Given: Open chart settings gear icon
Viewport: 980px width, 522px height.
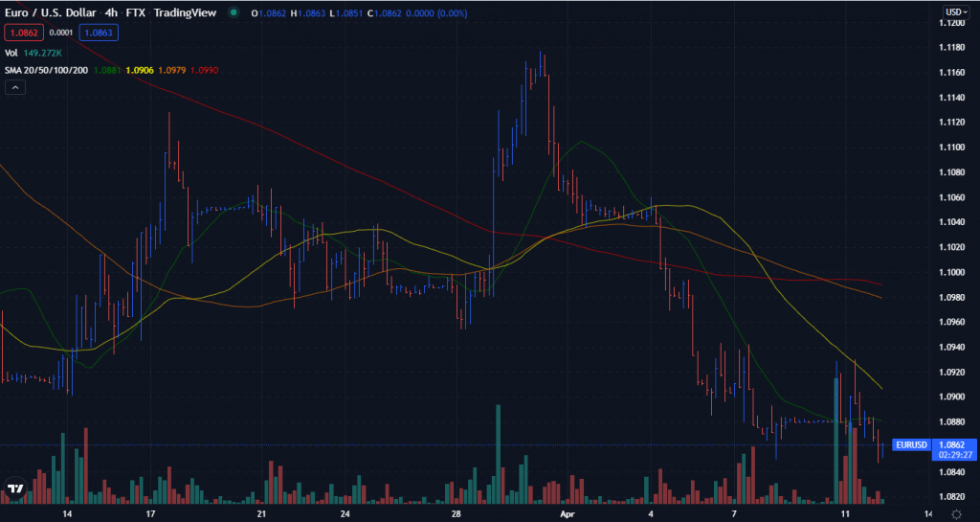Looking at the screenshot, I should click(956, 514).
